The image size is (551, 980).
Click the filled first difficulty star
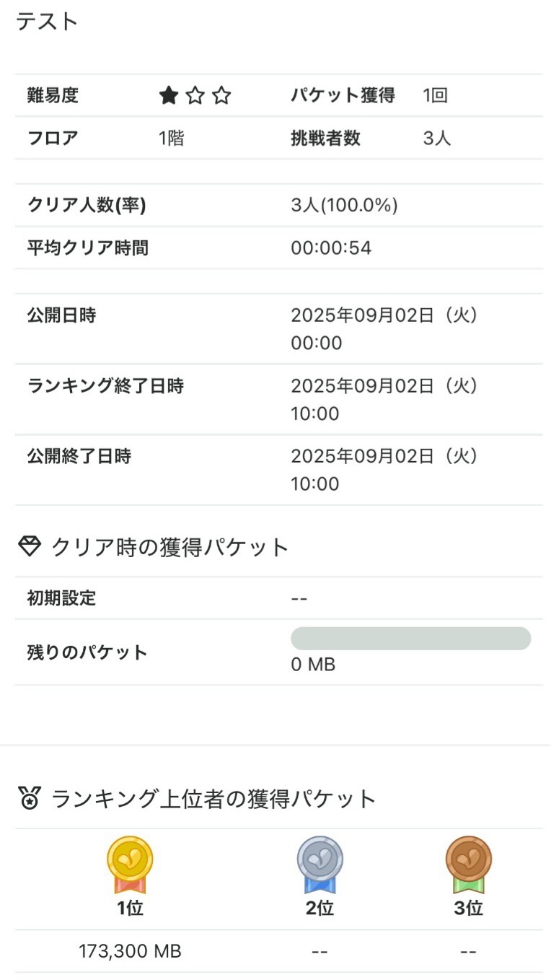pos(169,95)
